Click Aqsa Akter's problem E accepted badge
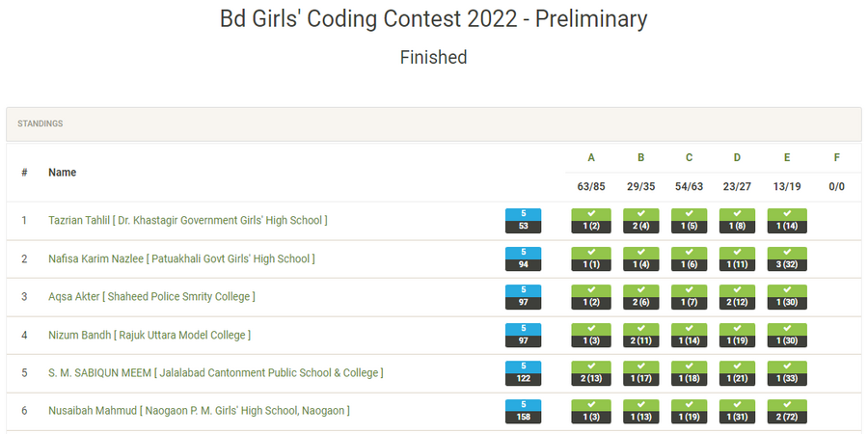Viewport: 868px width, 434px height. tap(787, 297)
